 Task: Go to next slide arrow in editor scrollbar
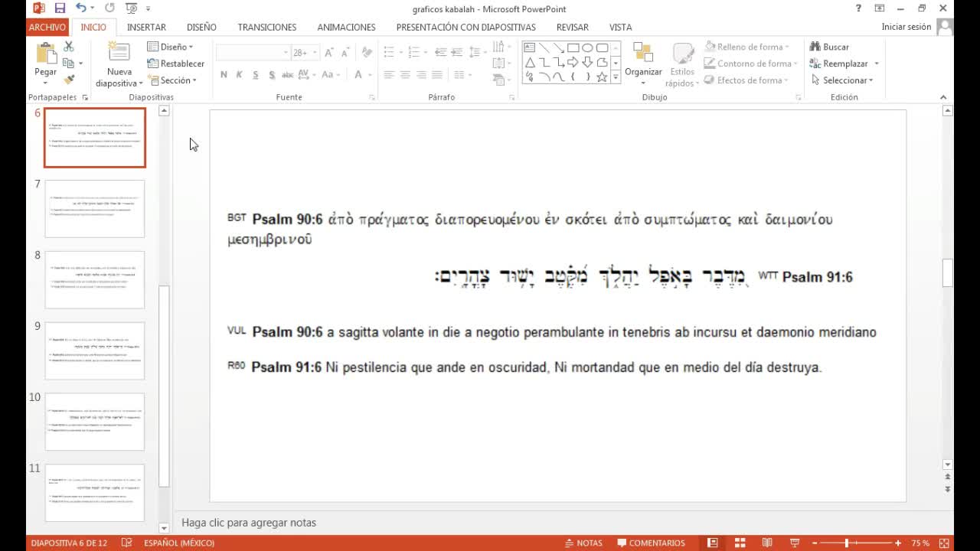pos(948,488)
